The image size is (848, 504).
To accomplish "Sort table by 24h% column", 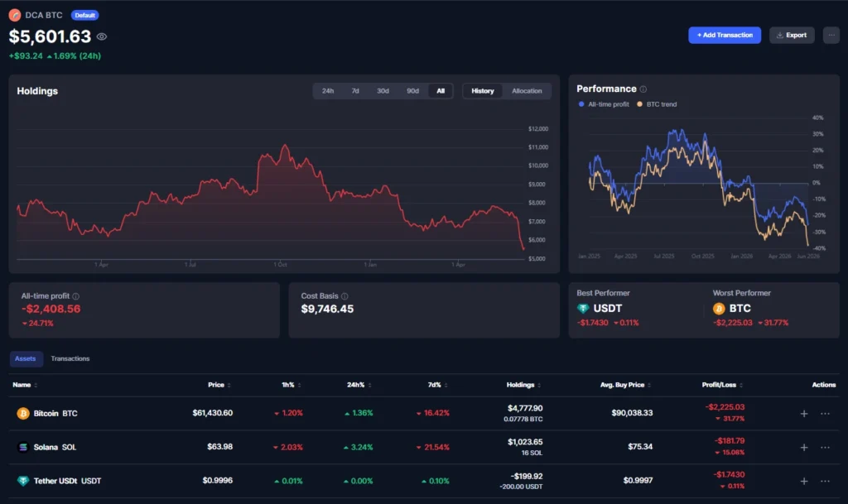I will [359, 385].
